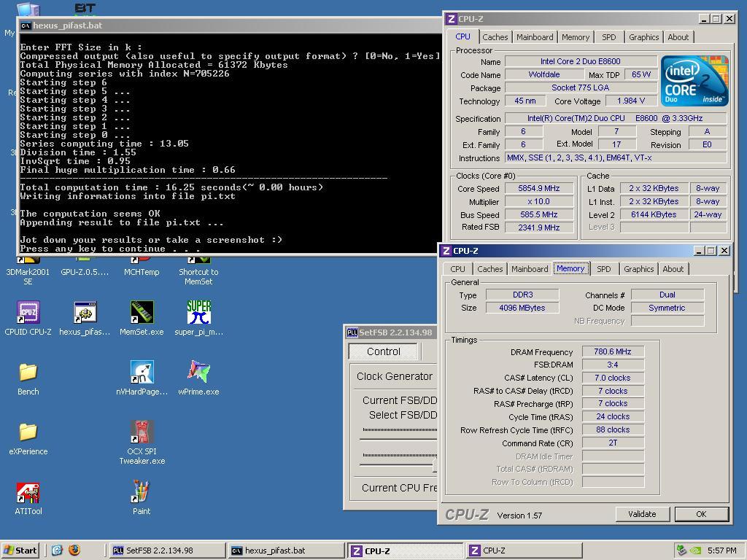This screenshot has width=747, height=560.
Task: Open Graphics tab in upper CPU-Z window
Action: [643, 37]
